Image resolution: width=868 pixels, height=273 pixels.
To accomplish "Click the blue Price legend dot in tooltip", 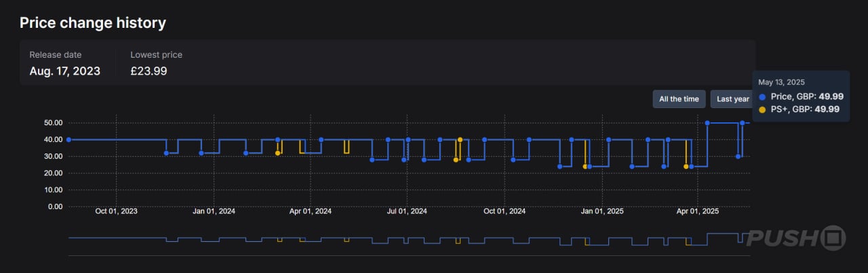I will (763, 96).
